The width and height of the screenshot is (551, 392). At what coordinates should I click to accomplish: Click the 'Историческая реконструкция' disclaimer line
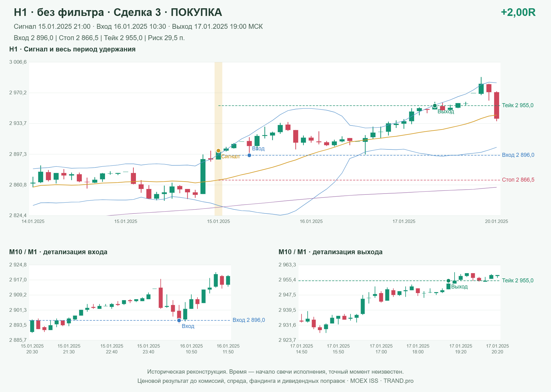275,372
